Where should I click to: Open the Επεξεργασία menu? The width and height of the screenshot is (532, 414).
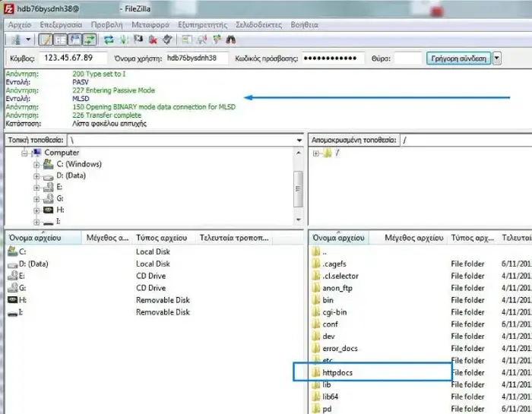61,25
